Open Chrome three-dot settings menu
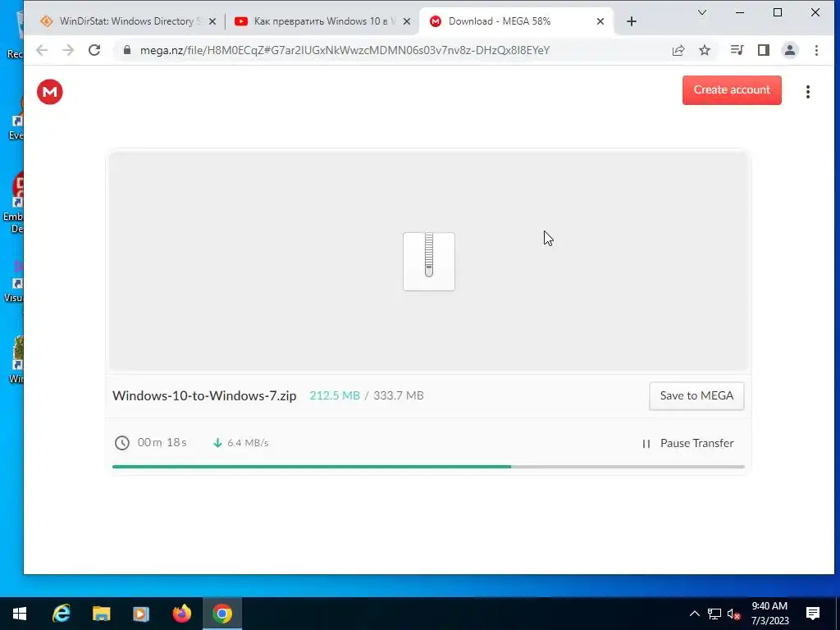 point(816,50)
